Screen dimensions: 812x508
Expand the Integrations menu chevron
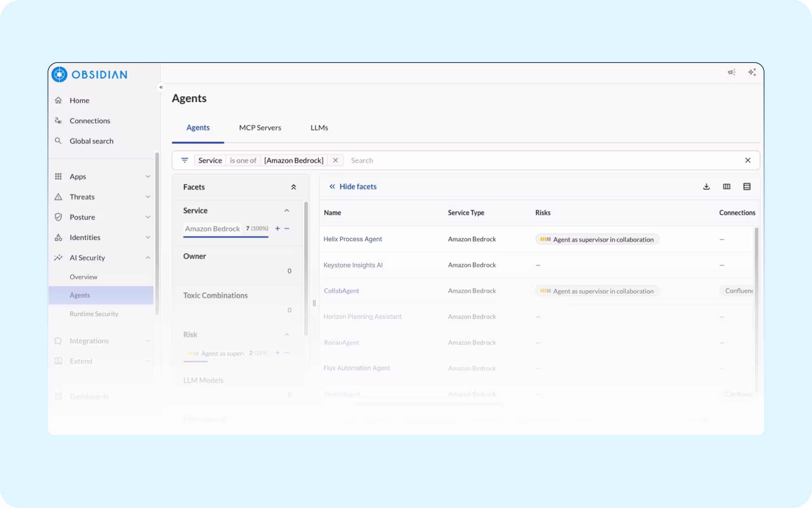(148, 341)
